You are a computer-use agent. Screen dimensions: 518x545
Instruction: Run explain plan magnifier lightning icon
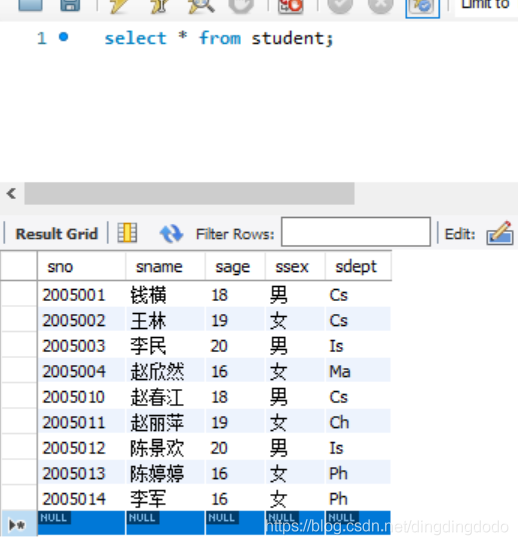[201, 6]
